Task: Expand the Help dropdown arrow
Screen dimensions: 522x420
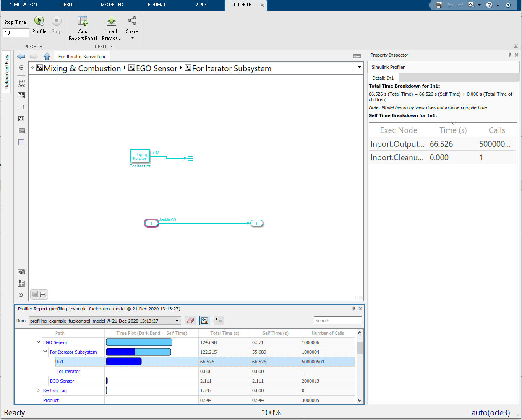Action: coord(498,5)
